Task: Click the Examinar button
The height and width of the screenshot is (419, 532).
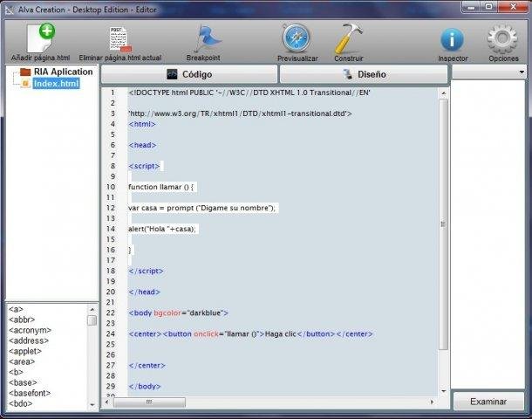Action: tap(488, 402)
